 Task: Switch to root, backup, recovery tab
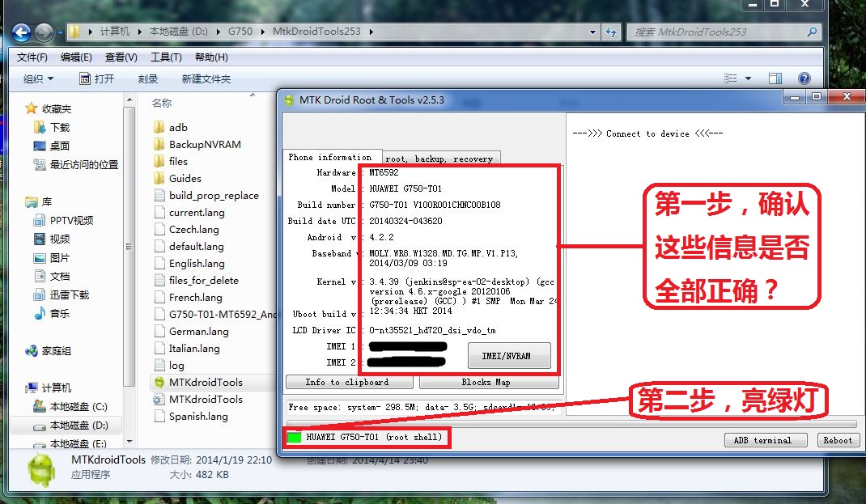tap(440, 159)
